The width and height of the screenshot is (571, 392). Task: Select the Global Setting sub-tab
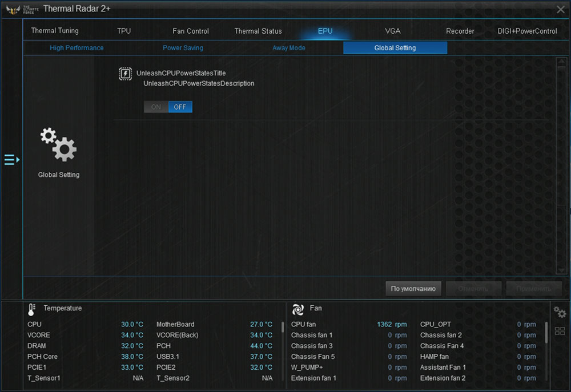point(395,48)
